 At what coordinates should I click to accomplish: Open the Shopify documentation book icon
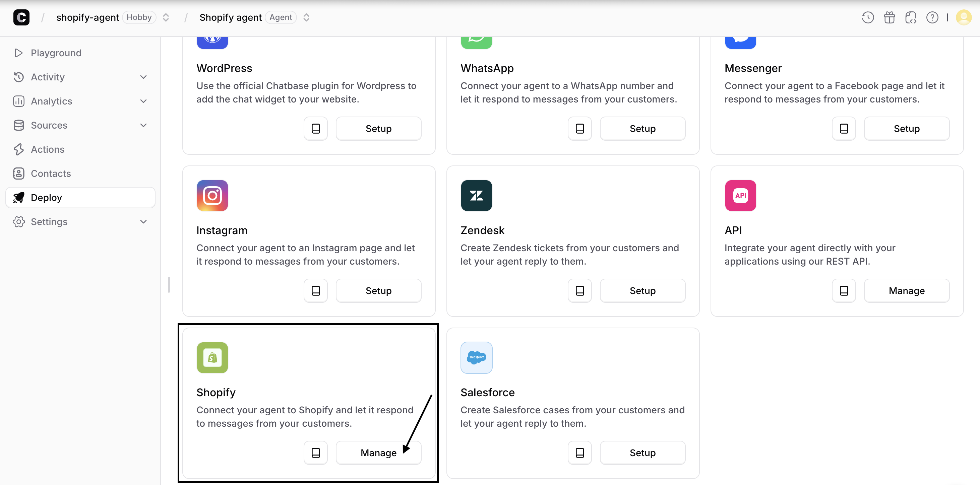[315, 453]
